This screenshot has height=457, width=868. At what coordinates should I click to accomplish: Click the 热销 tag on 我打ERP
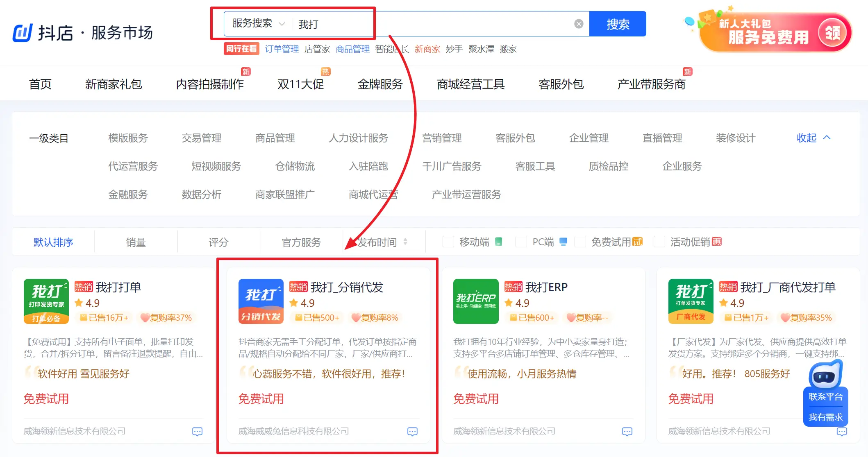tap(513, 287)
